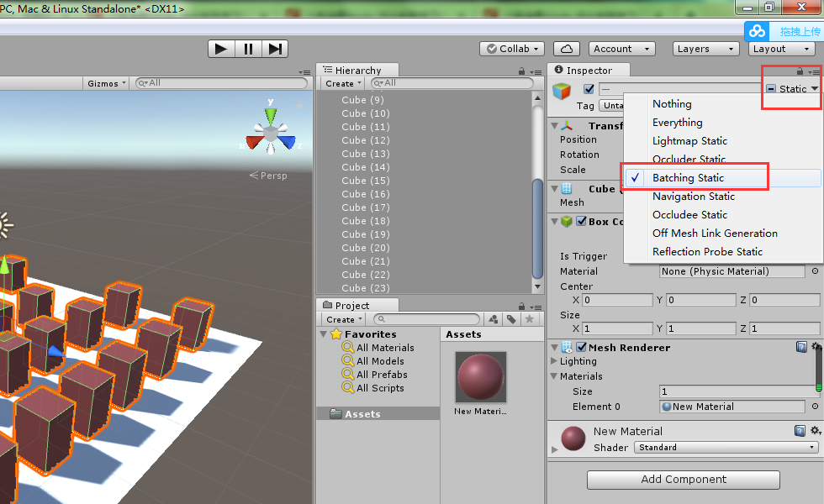This screenshot has width=824, height=504.
Task: Click the Box Collider component icon
Action: [x=567, y=221]
